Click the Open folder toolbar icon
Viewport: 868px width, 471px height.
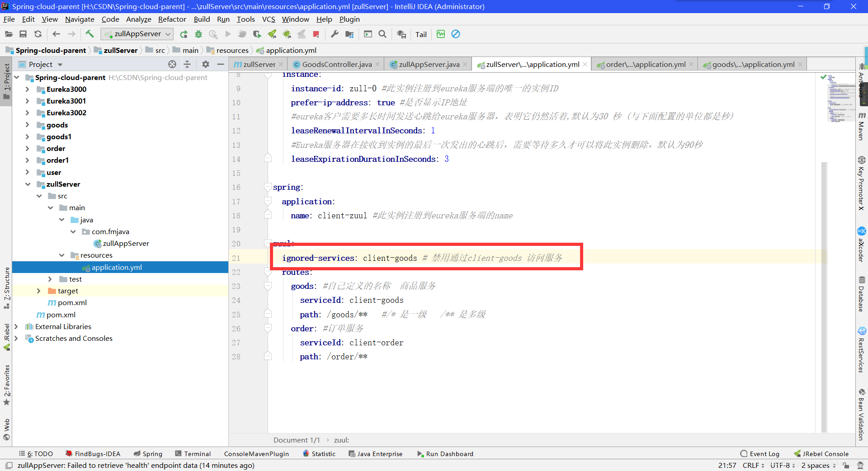click(x=9, y=34)
